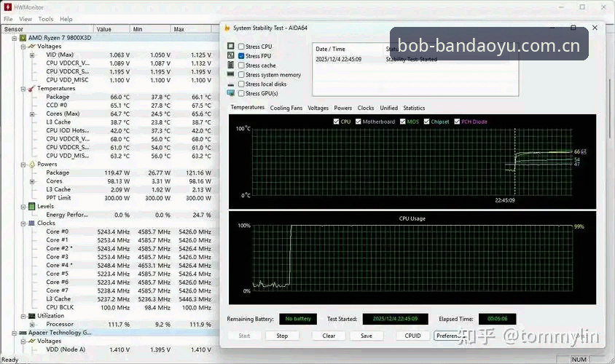Click the monitor icon beside Stress GPU(s)
This screenshot has height=364, width=615.
[x=230, y=93]
